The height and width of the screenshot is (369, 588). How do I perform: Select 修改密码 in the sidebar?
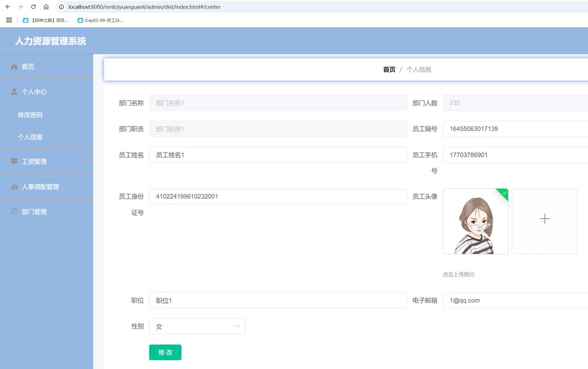coord(30,115)
